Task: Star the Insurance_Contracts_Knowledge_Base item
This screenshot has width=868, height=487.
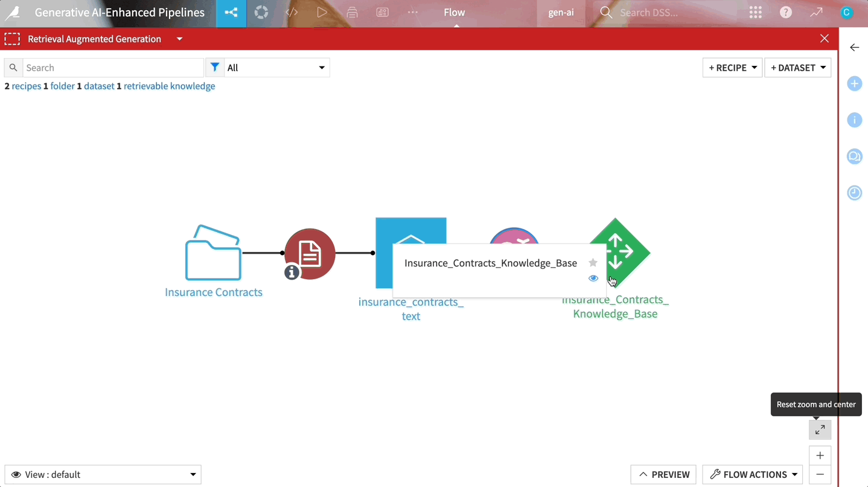Action: [593, 263]
